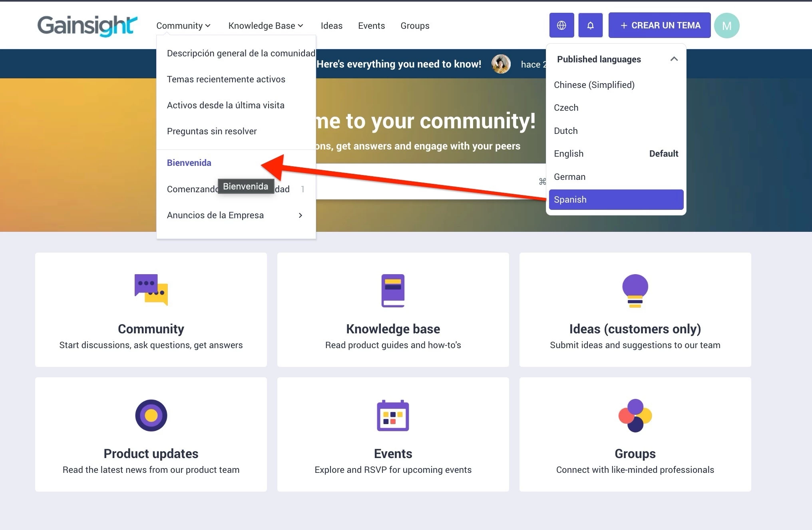
Task: Select Spanish from published languages
Action: (616, 199)
